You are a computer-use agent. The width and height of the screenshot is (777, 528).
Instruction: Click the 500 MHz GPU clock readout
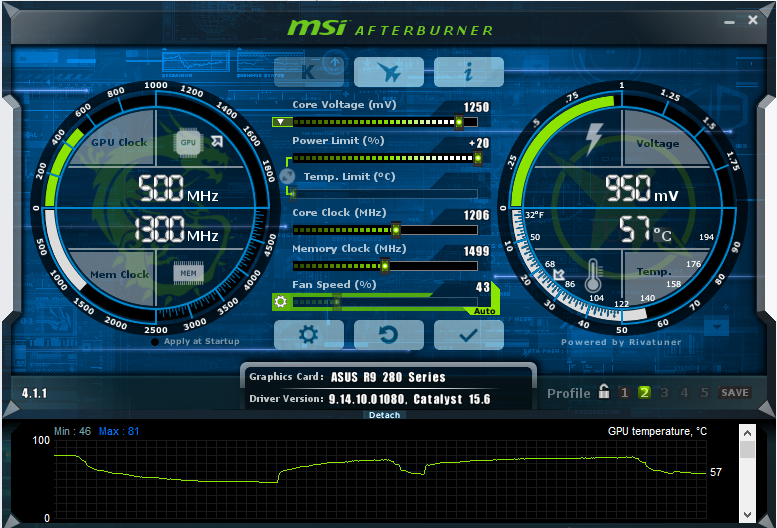177,189
